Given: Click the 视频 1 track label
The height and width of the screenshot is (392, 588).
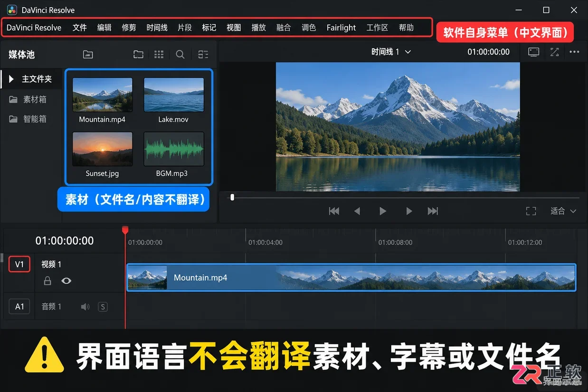Looking at the screenshot, I should click(51, 264).
